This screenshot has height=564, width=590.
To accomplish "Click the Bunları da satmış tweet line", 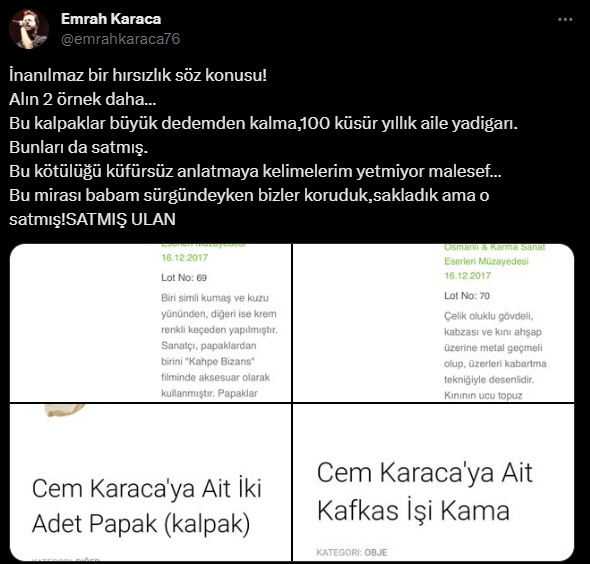I will point(78,147).
